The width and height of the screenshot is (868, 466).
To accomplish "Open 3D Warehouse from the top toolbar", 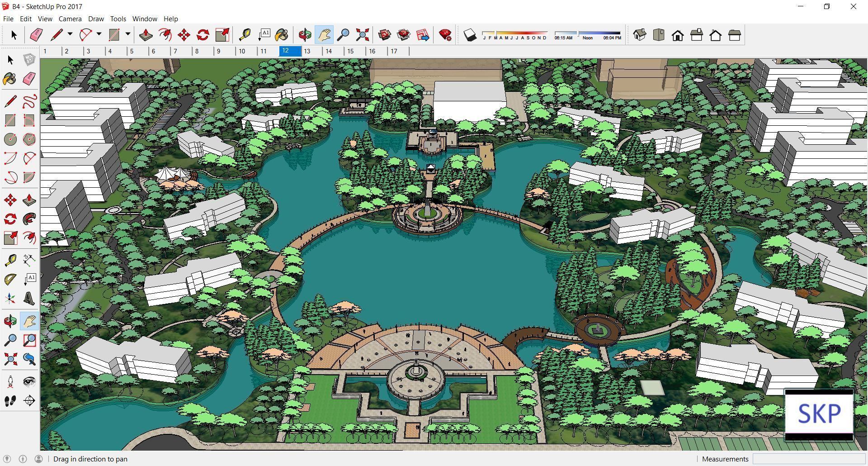I will pos(385,35).
